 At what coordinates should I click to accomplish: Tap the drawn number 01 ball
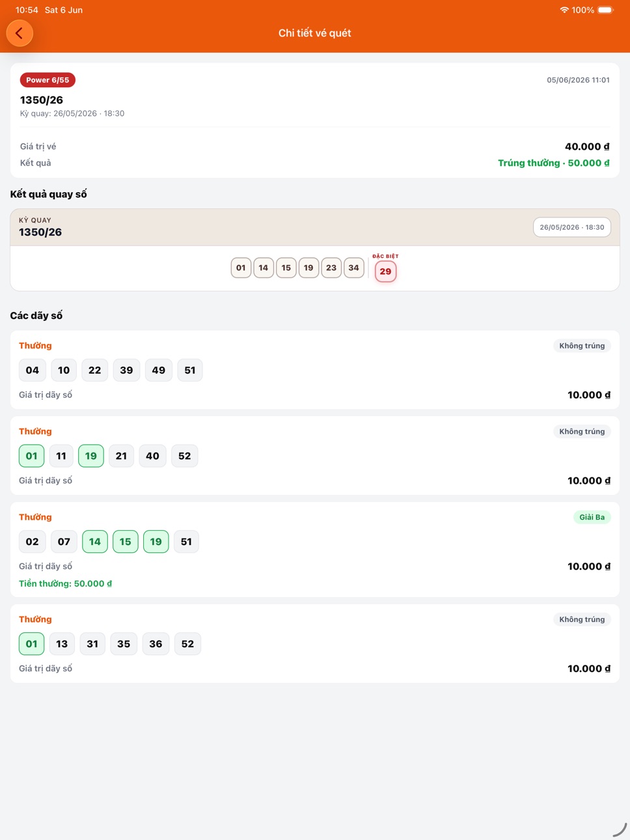(x=241, y=268)
